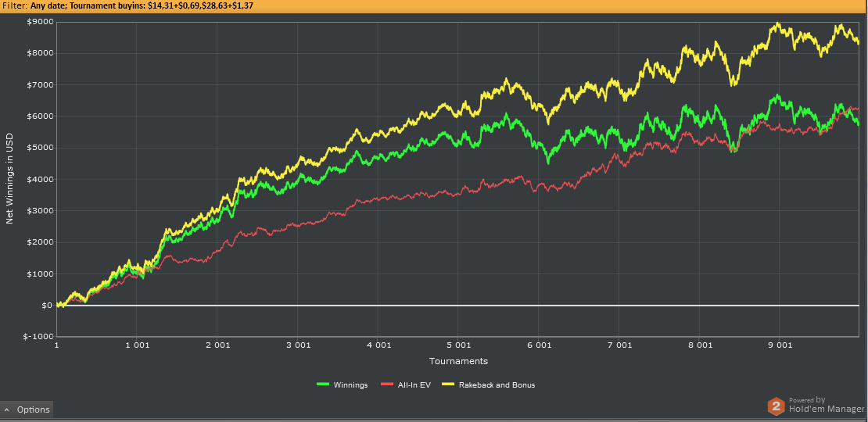The width and height of the screenshot is (868, 422).
Task: Click the $9000 y-axis label
Action: click(x=41, y=22)
